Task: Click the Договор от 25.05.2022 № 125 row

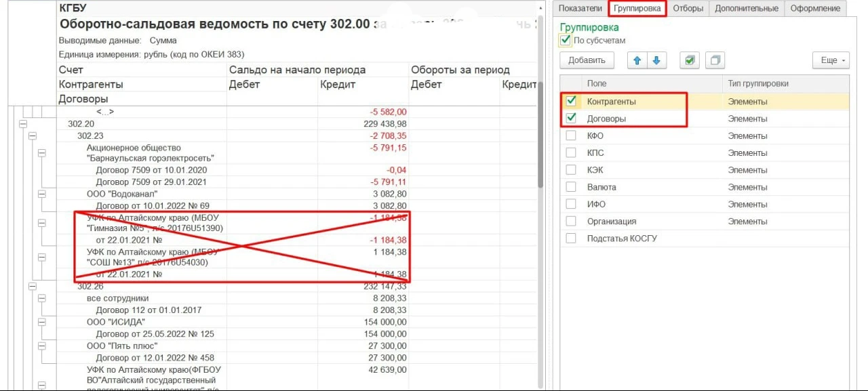Action: tap(155, 333)
